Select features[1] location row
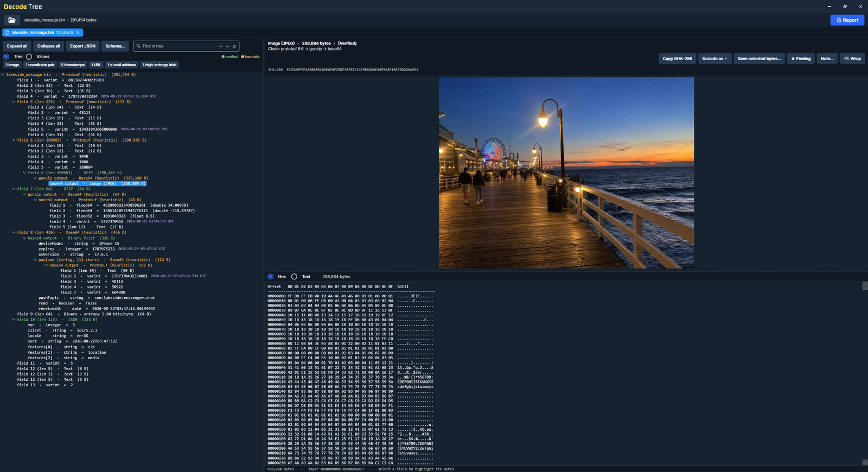This screenshot has width=868, height=472. [67, 352]
